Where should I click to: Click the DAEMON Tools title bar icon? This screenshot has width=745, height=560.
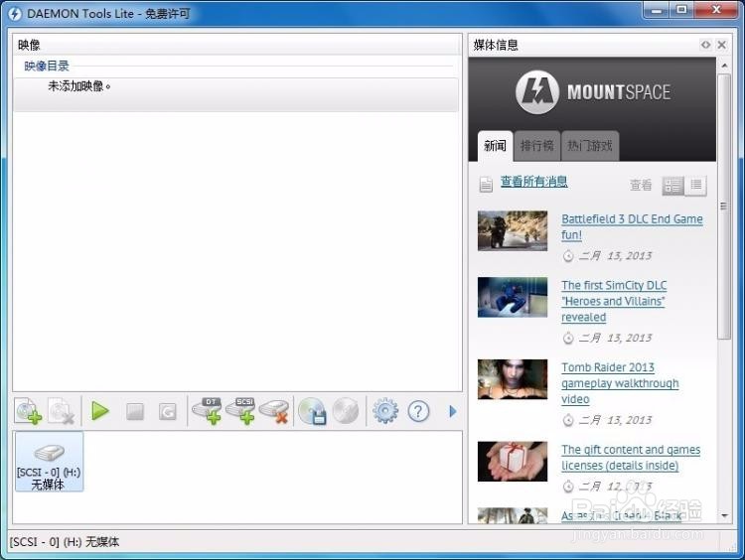point(15,13)
